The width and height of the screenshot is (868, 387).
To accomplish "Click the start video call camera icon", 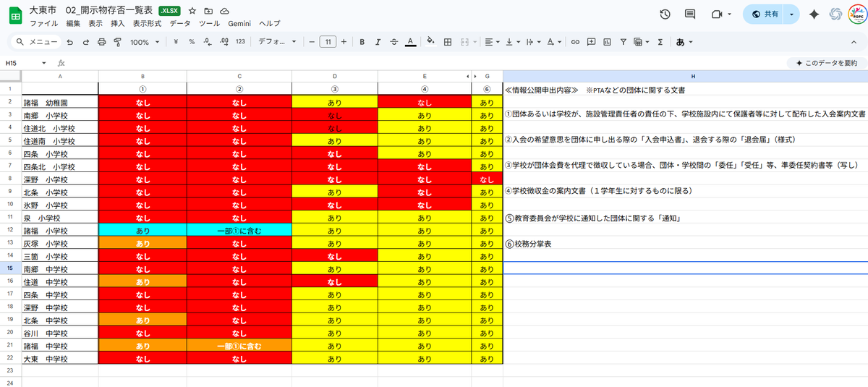I will [x=717, y=14].
